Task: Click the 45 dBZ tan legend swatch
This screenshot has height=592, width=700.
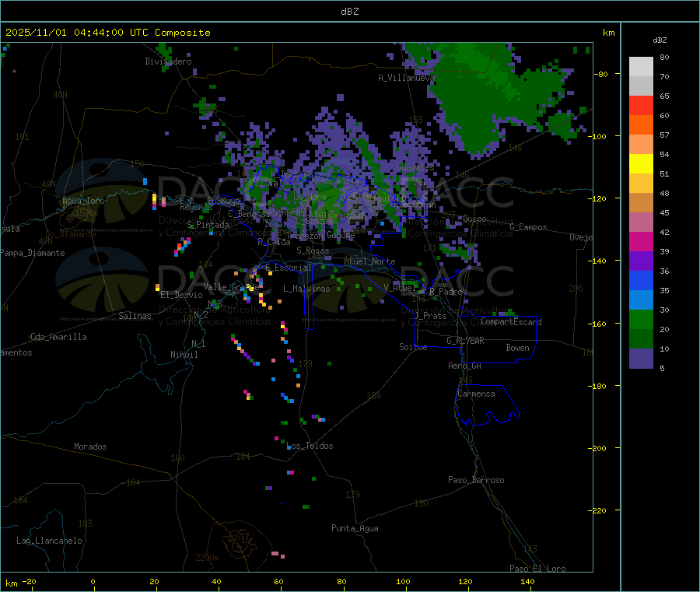Action: [x=641, y=203]
